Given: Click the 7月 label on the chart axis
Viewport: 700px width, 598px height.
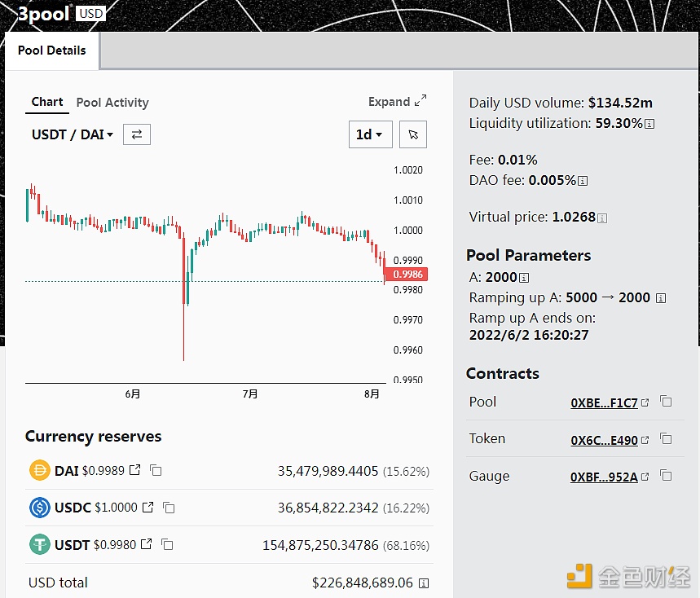Looking at the screenshot, I should (x=249, y=394).
